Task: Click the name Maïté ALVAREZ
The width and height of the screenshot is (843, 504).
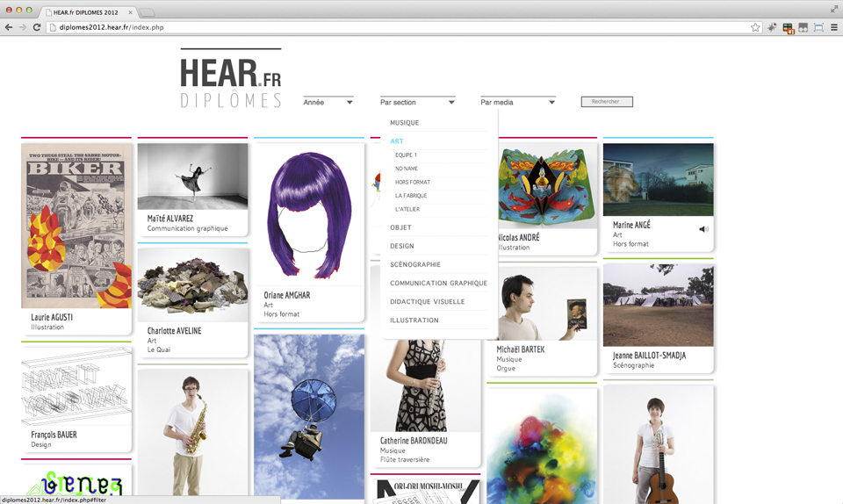Action: 169,219
